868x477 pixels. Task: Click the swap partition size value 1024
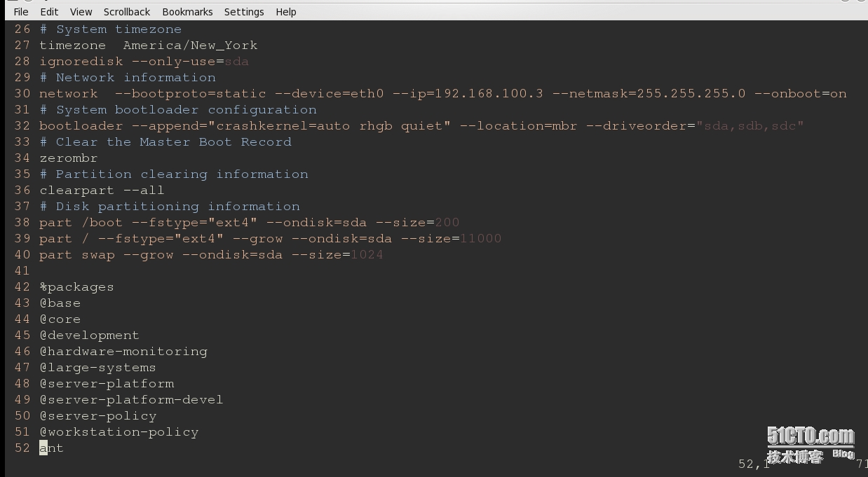coord(367,254)
